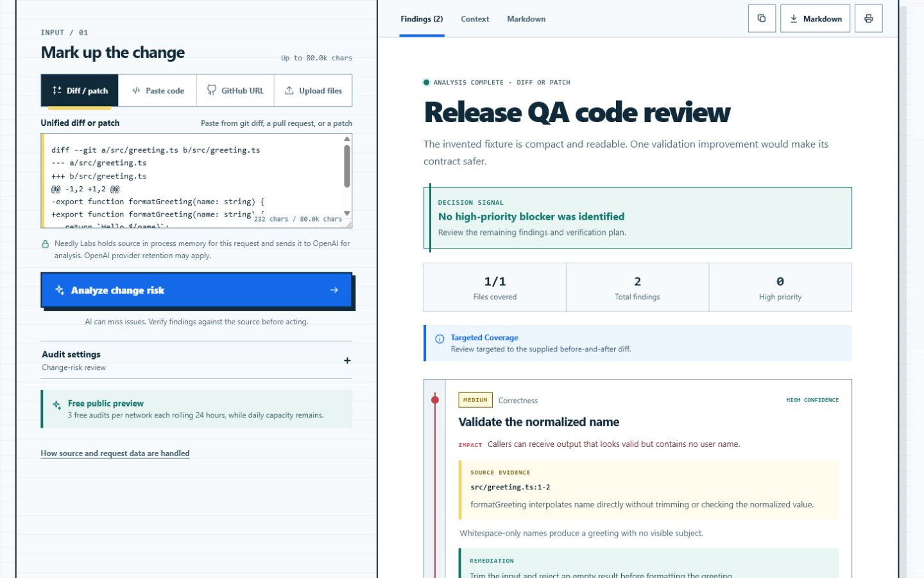Click the print icon button
Viewport: 924px width, 578px height.
coord(869,19)
